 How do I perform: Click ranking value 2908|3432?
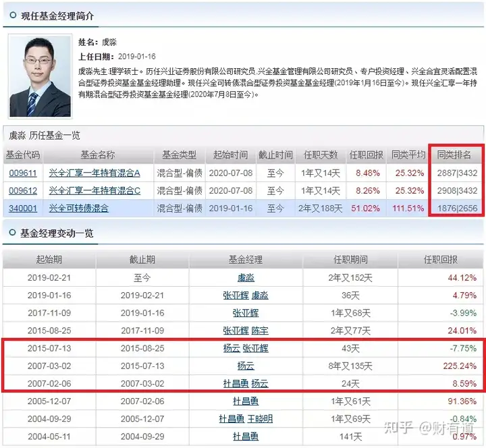(457, 190)
